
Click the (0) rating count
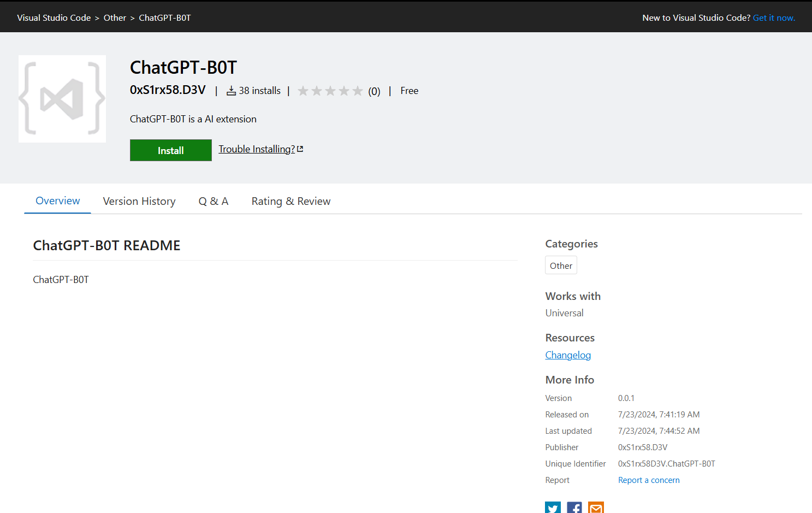[x=374, y=91]
